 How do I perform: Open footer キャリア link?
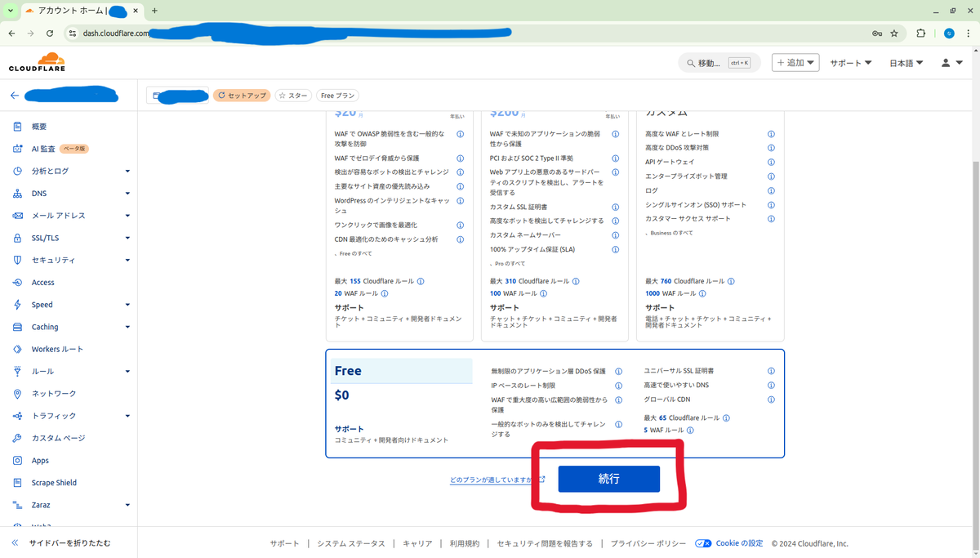coord(417,543)
